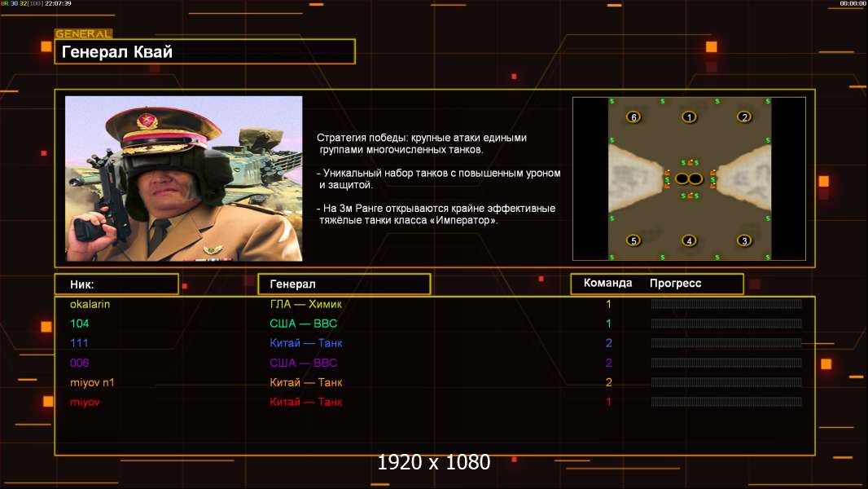Screen dimensions: 868x489
Task: Select red player miyov in the list
Action: pos(85,402)
